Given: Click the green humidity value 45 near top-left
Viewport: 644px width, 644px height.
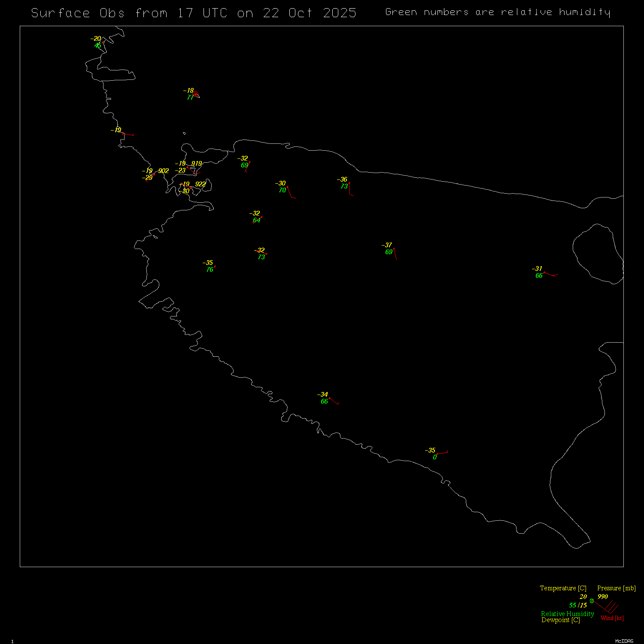Looking at the screenshot, I should coord(98,46).
